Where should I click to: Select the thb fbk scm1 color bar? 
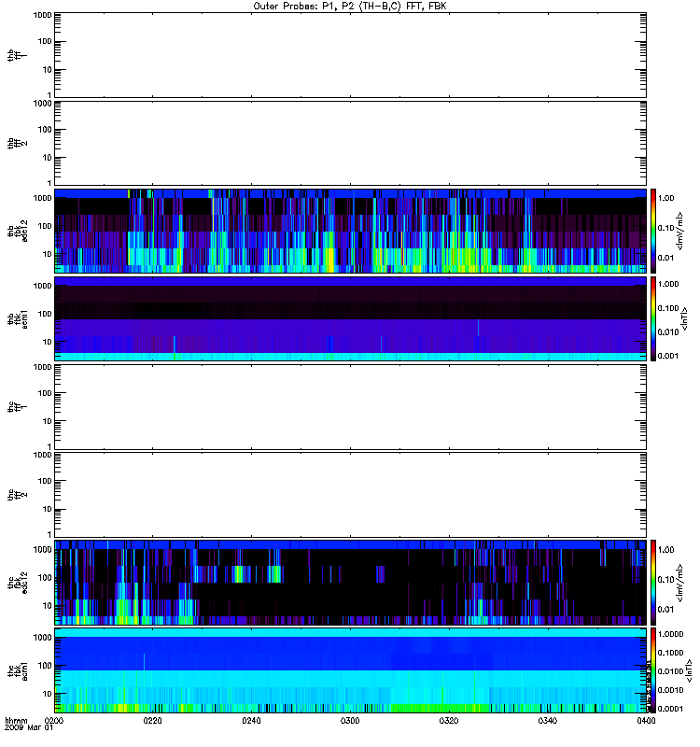(x=653, y=318)
